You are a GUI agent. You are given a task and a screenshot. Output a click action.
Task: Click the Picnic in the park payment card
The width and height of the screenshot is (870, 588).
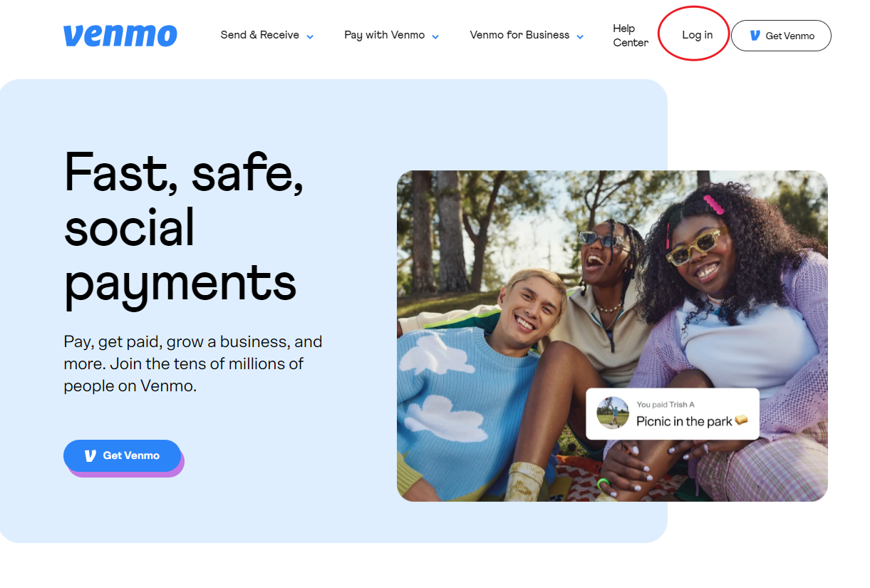point(673,413)
